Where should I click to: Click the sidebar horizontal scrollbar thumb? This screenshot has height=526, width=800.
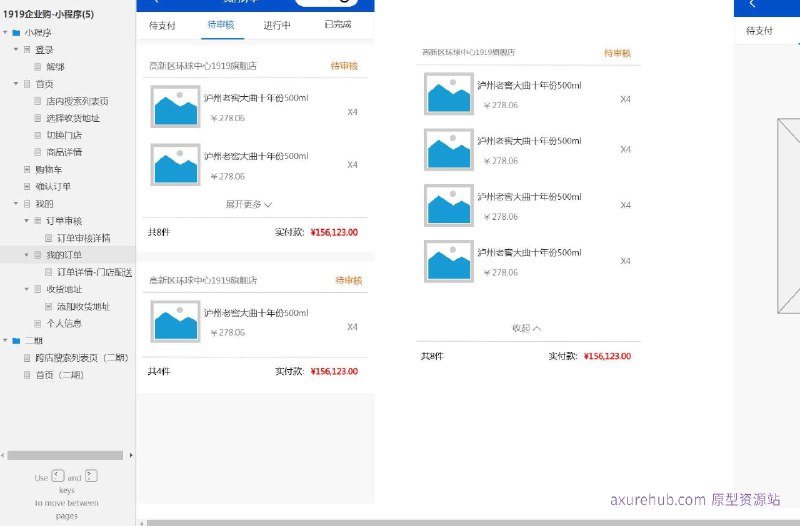pos(65,455)
